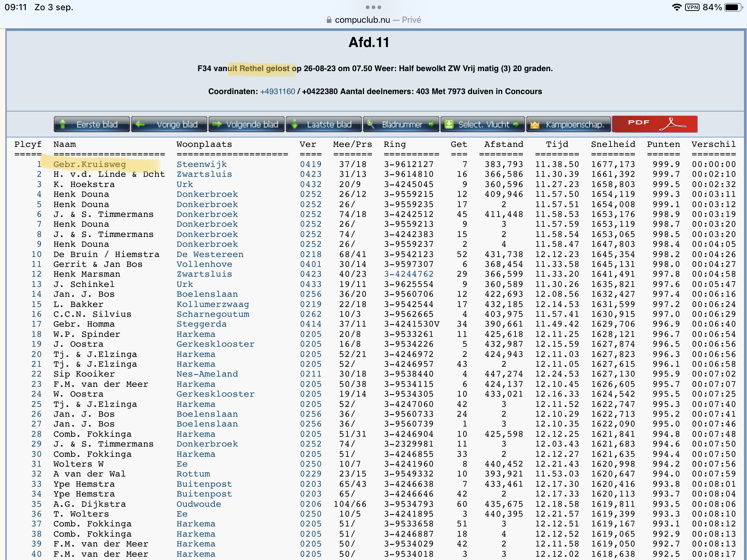Open the Nes-Ameland woonplaats link
747x560 pixels.
(x=207, y=374)
